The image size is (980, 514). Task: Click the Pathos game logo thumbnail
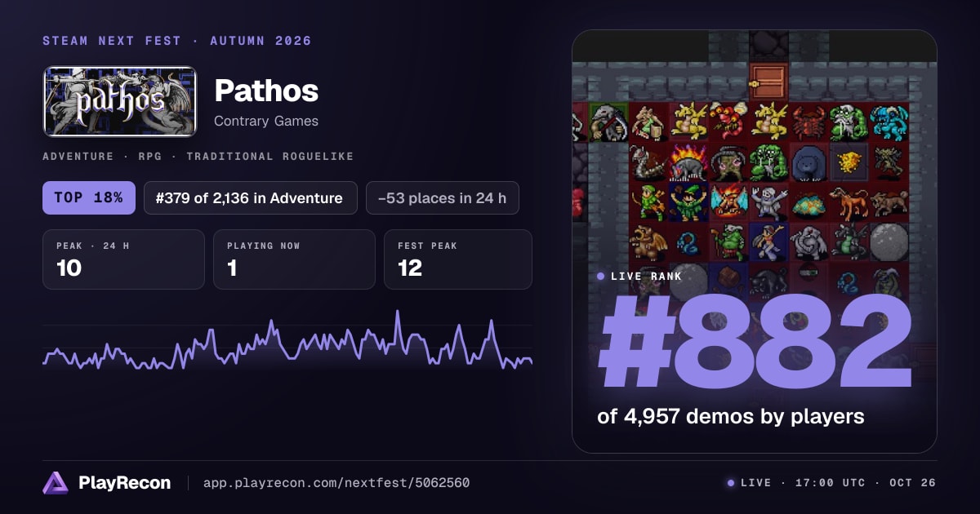120,101
